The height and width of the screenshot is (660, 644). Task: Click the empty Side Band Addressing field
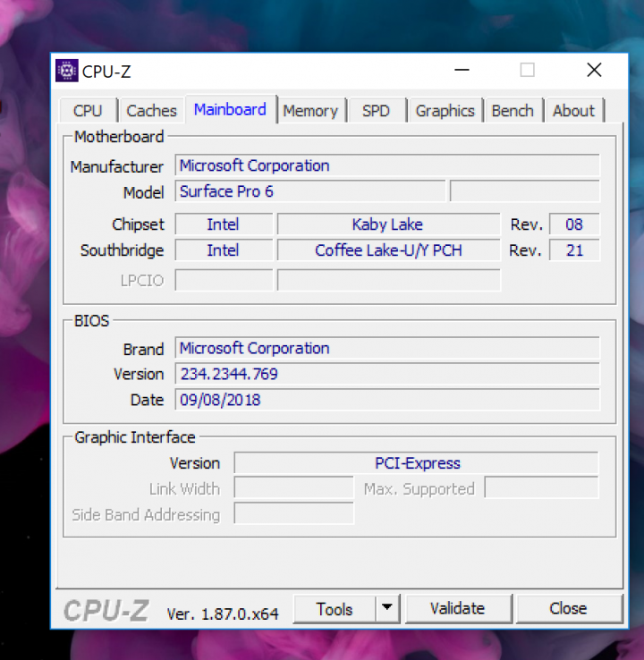click(x=293, y=514)
